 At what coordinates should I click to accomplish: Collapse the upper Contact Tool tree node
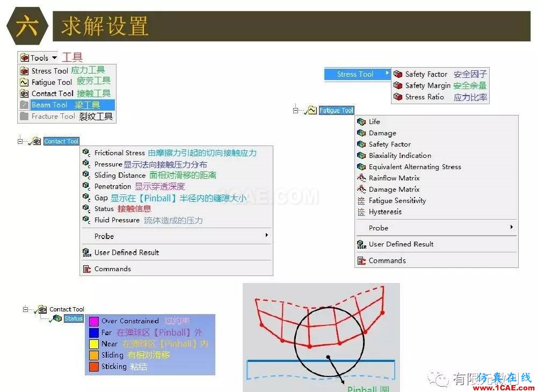coord(20,141)
